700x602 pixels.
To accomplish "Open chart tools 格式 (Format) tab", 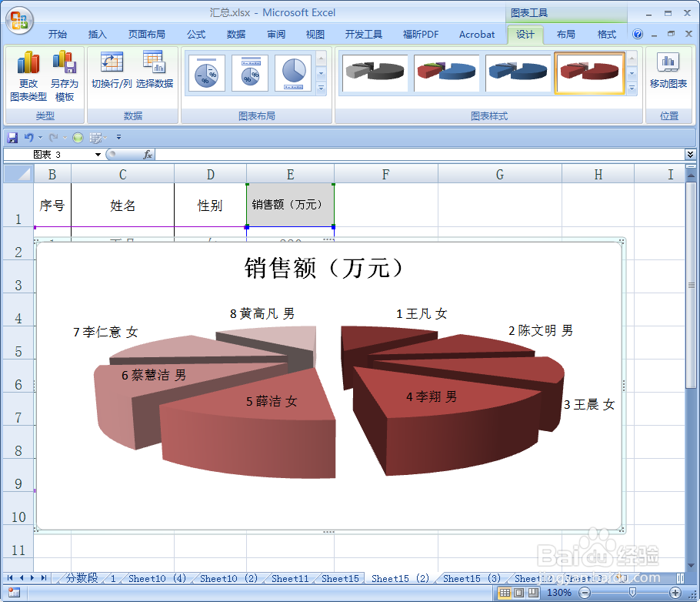I will coord(607,35).
